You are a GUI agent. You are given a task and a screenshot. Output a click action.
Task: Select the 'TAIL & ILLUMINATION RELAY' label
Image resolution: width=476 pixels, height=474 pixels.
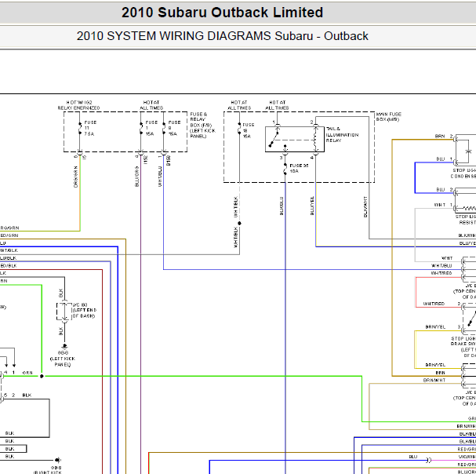pos(342,135)
